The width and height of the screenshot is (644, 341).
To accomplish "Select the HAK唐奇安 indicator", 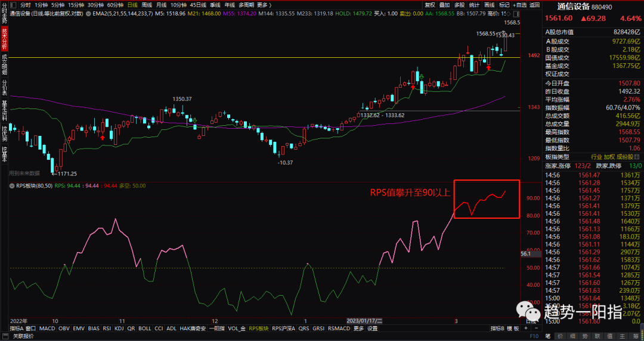I will click(193, 328).
